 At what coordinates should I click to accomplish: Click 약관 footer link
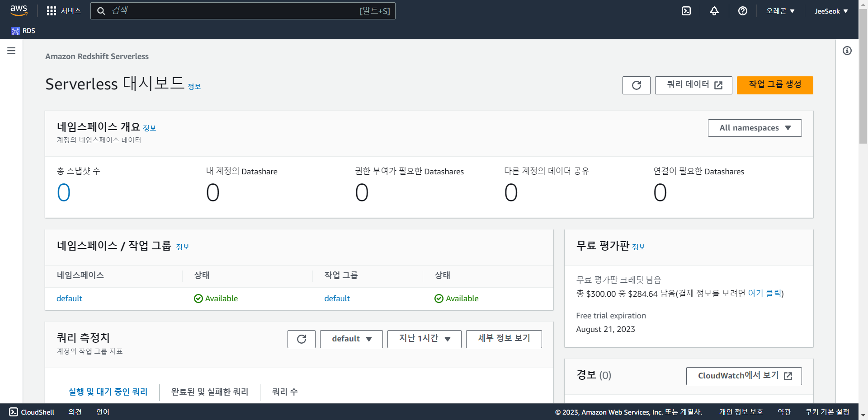784,412
